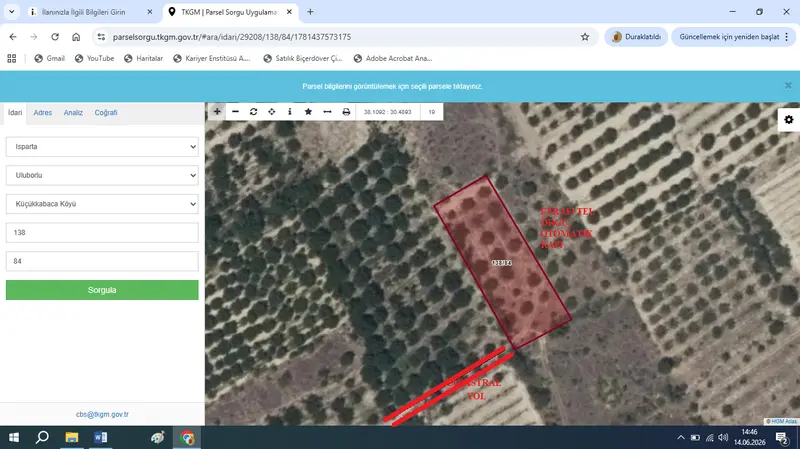Image resolution: width=800 pixels, height=449 pixels.
Task: Switch to the Adres tab
Action: click(43, 112)
